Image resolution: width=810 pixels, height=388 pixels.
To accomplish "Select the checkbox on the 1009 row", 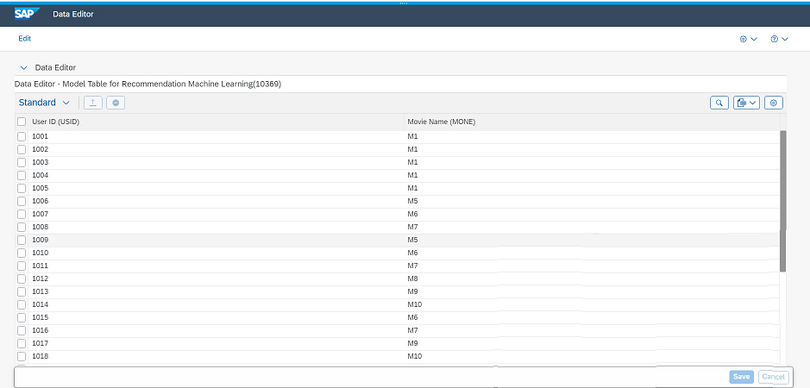I will pyautogui.click(x=22, y=240).
